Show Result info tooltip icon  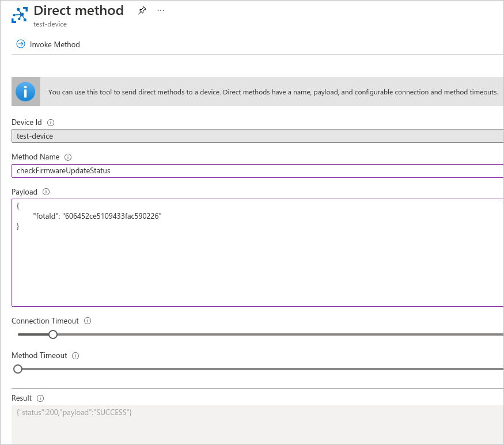tap(40, 398)
